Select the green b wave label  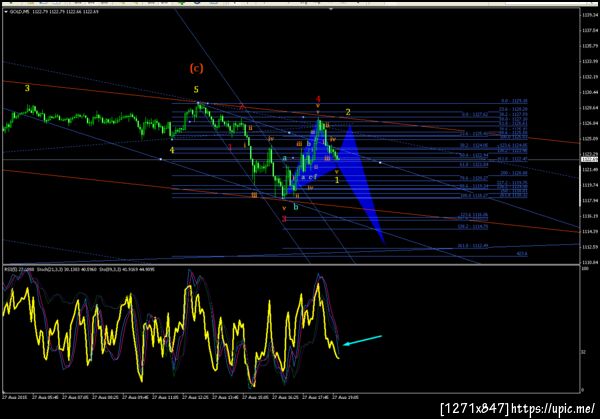pos(295,207)
